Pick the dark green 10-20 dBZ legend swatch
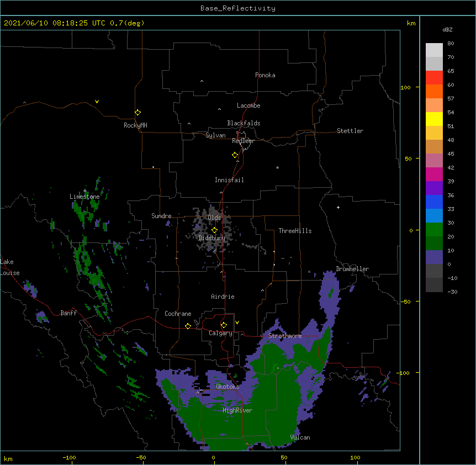Screen dimensions: 476x465 434,244
